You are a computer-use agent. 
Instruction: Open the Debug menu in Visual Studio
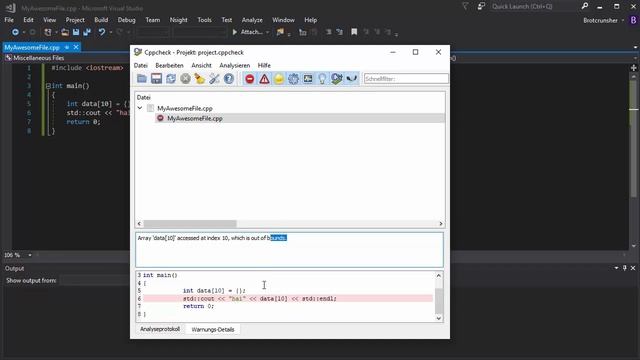pos(127,20)
